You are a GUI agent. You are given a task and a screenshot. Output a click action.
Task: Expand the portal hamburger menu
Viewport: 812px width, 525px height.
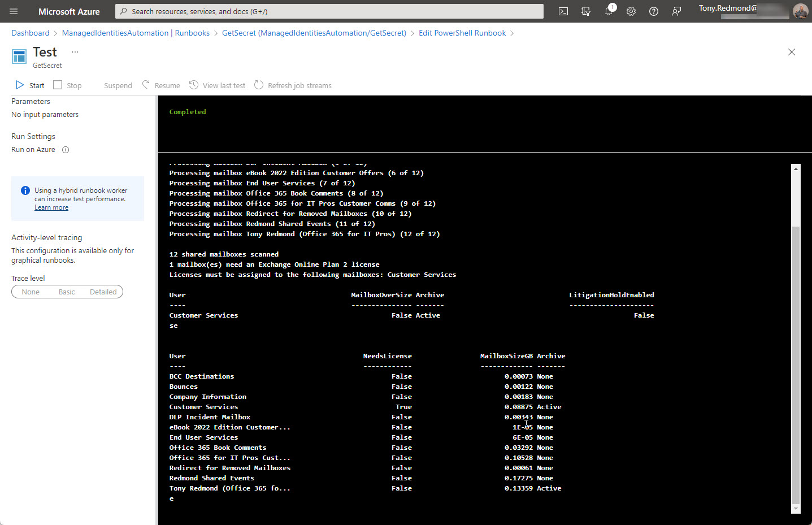[13, 11]
